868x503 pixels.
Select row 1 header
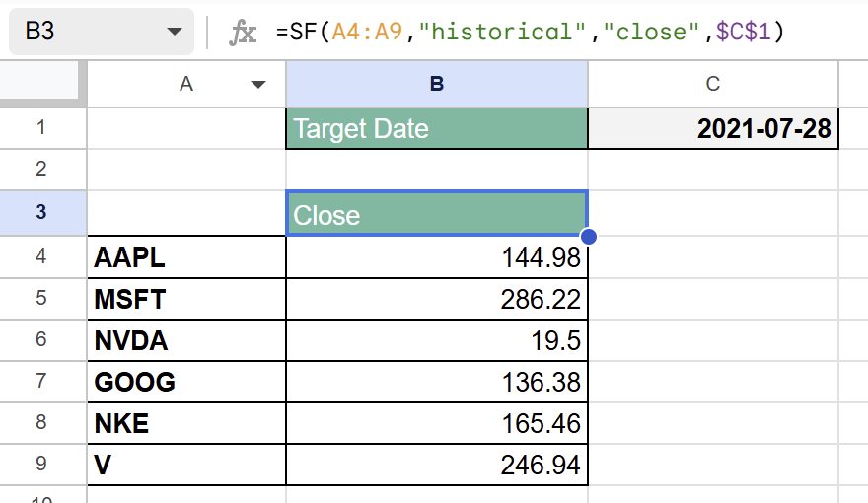tap(43, 128)
